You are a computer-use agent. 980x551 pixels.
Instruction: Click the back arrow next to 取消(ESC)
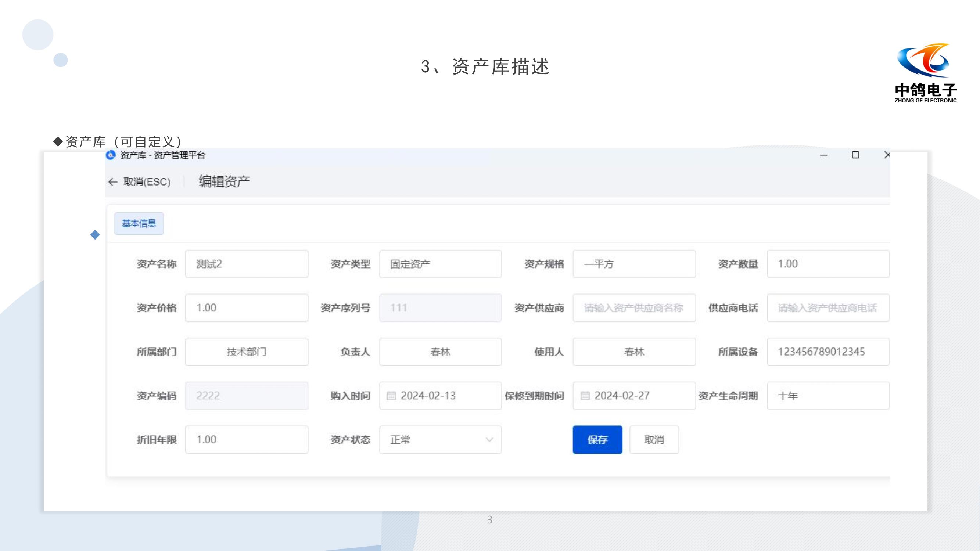[112, 182]
